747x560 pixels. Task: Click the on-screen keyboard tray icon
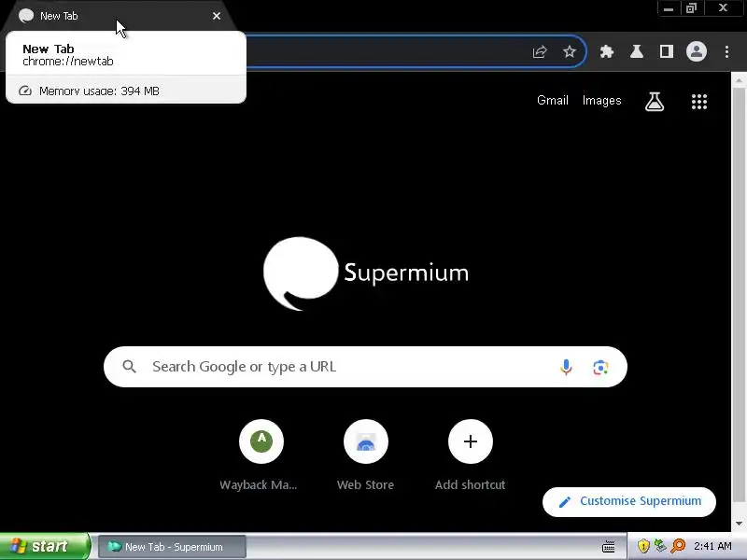coord(609,546)
